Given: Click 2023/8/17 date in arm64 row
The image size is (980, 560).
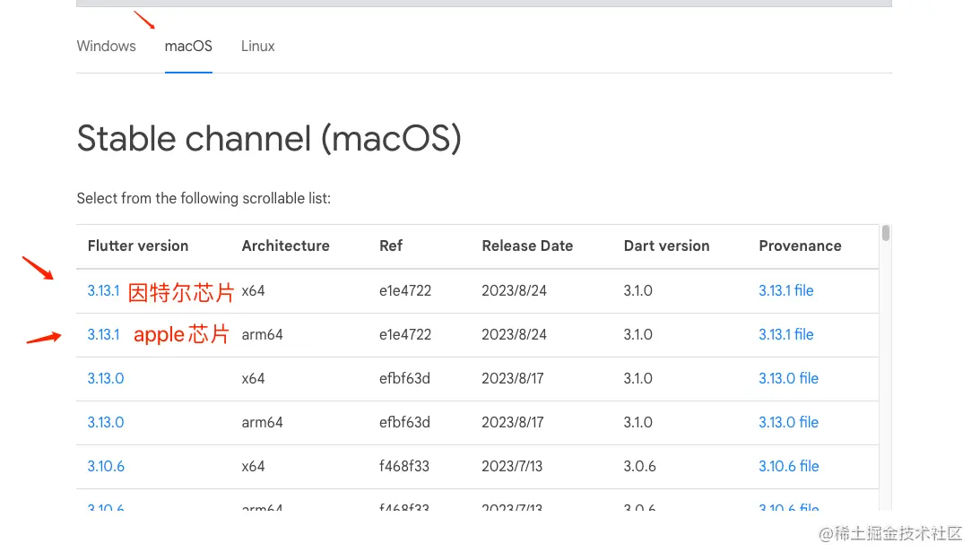Looking at the screenshot, I should 513,422.
